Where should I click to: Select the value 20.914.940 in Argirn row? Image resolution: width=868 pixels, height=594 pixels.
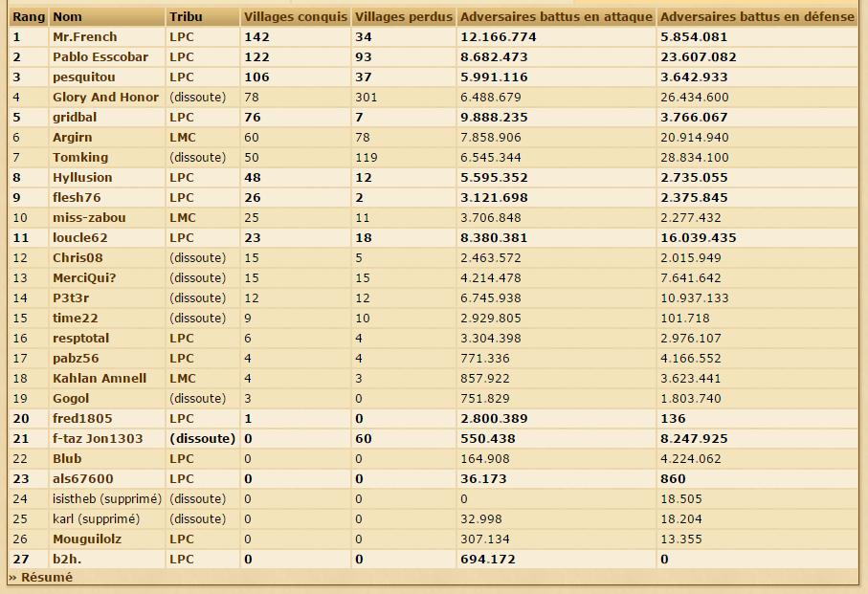(x=694, y=137)
